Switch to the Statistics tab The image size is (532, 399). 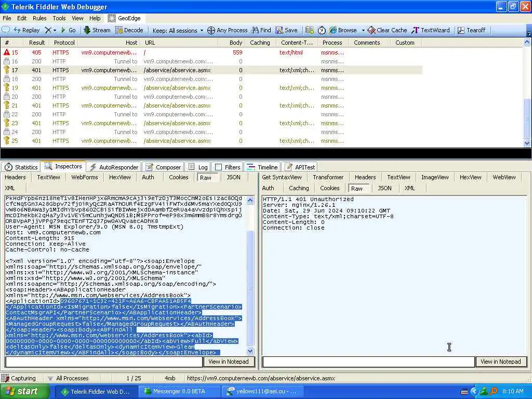click(x=21, y=167)
